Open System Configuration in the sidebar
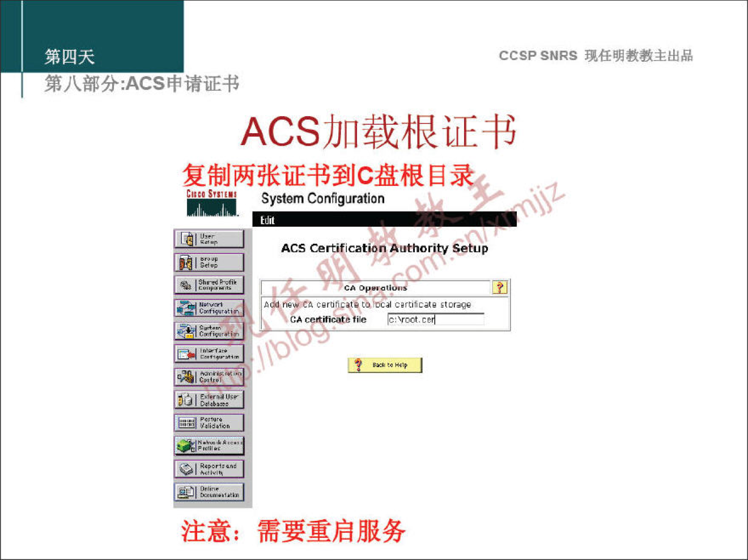Viewport: 748px width, 560px height. 209,331
